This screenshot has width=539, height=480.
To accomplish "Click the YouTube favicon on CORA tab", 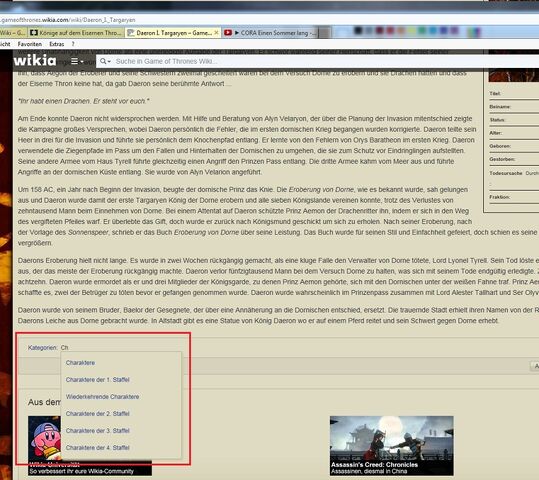I will point(228,33).
